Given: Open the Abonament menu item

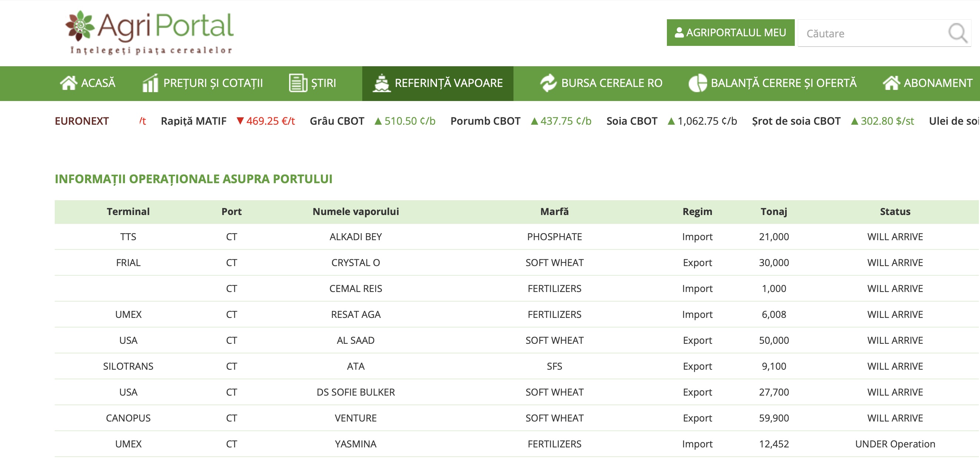Looking at the screenshot, I should tap(937, 83).
